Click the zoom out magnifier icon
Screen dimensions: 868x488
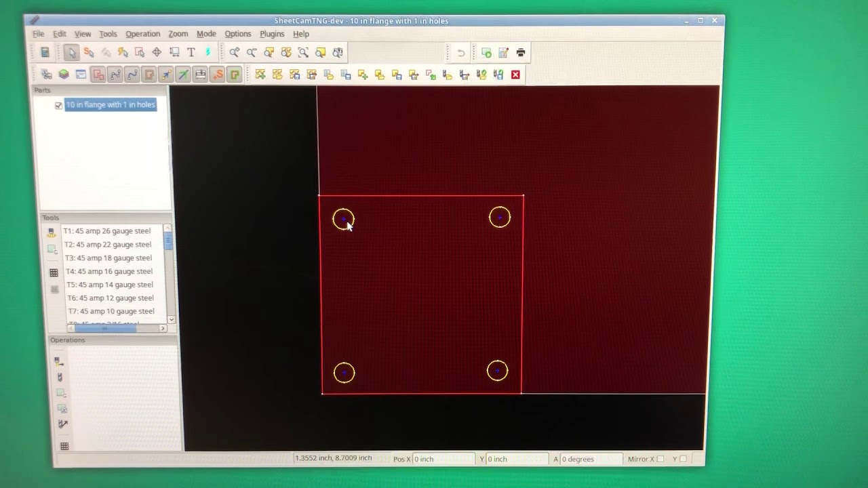click(x=252, y=52)
